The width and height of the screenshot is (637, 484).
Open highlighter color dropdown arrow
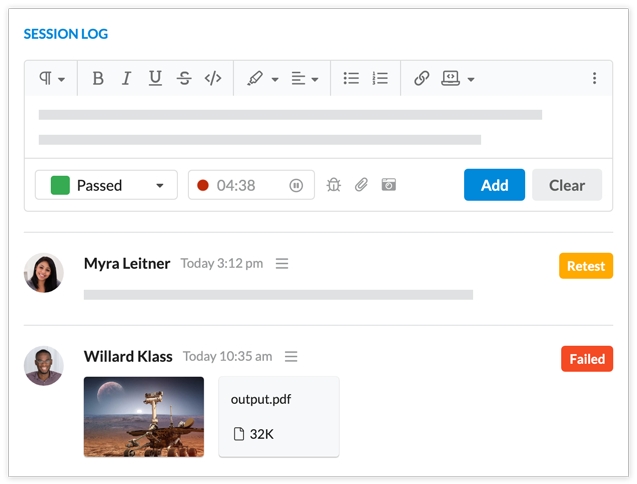pos(275,79)
